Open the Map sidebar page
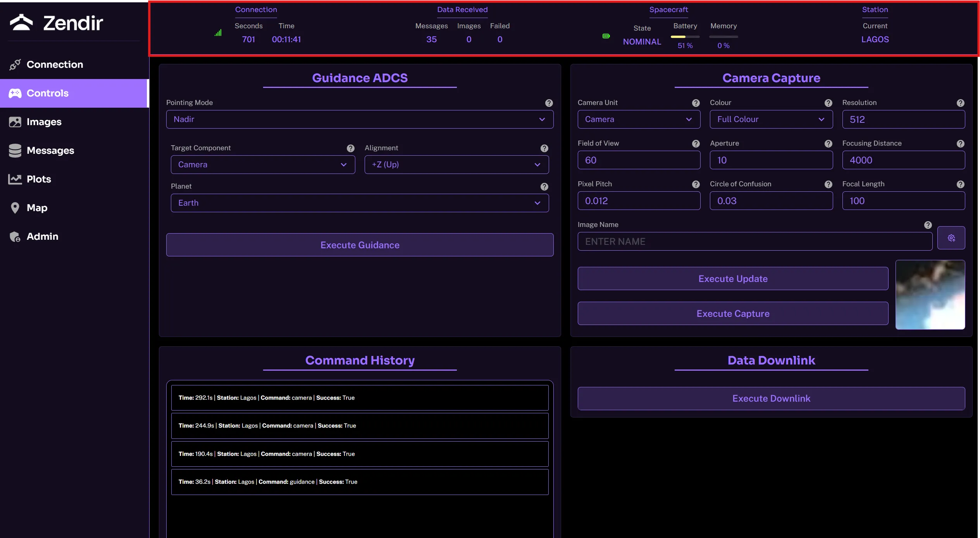The width and height of the screenshot is (980, 538). point(37,208)
